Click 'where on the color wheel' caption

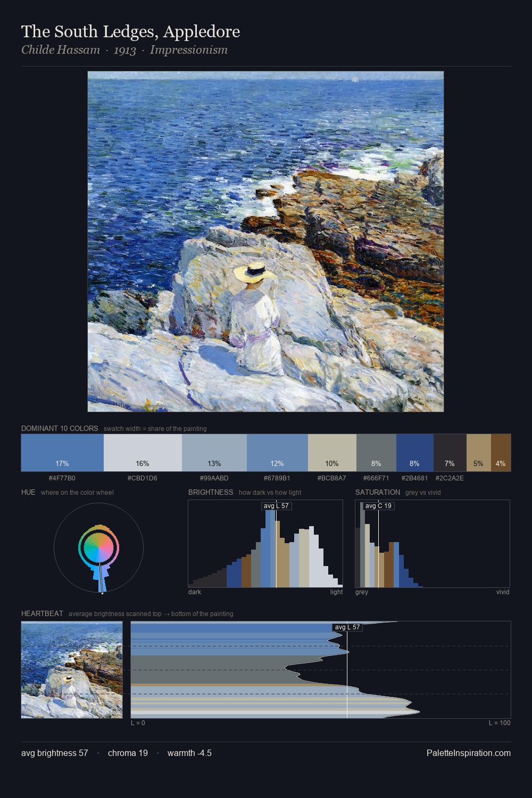tap(77, 493)
